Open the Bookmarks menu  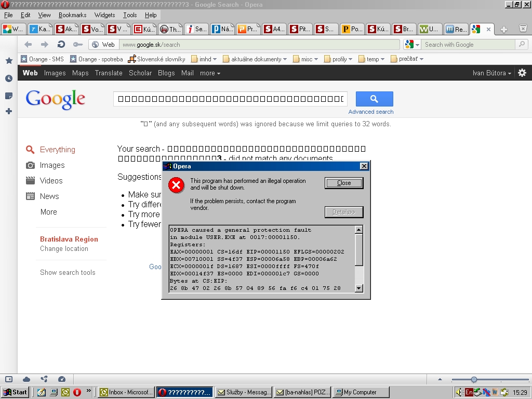pyautogui.click(x=73, y=15)
